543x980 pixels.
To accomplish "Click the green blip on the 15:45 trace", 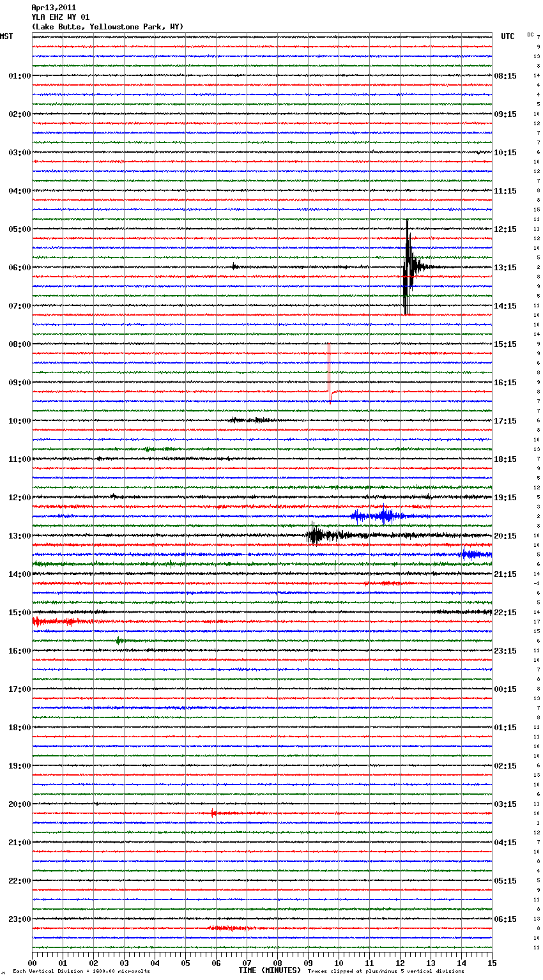I will pyautogui.click(x=120, y=640).
